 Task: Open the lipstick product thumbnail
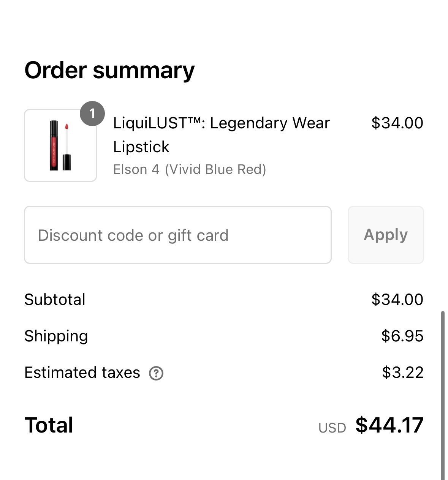[x=60, y=145]
